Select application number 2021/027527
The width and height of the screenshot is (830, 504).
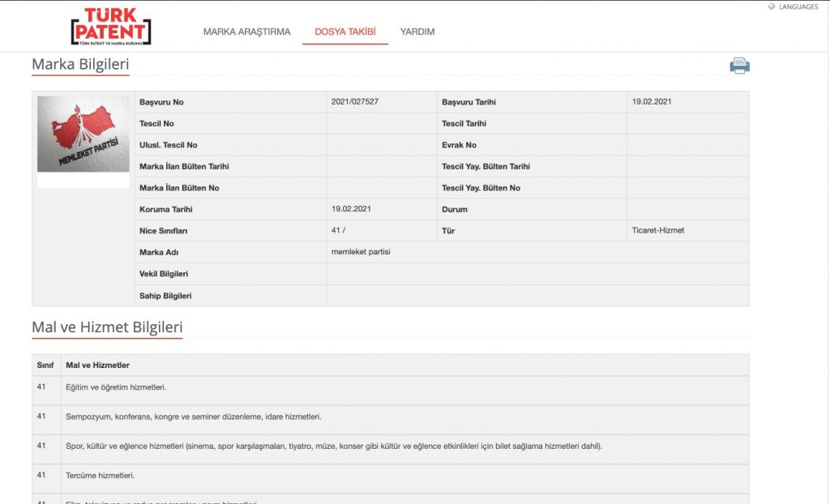(355, 101)
